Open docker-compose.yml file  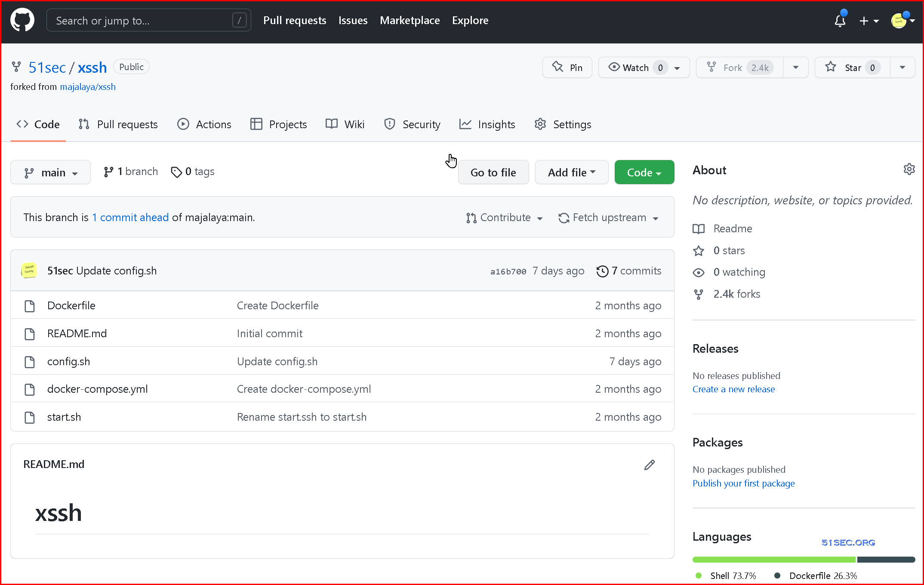(x=98, y=389)
